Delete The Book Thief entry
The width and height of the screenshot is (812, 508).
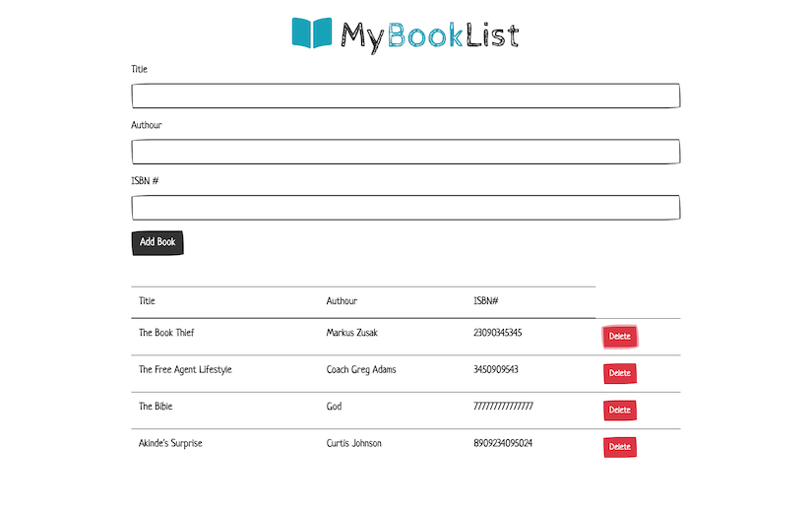pos(620,337)
